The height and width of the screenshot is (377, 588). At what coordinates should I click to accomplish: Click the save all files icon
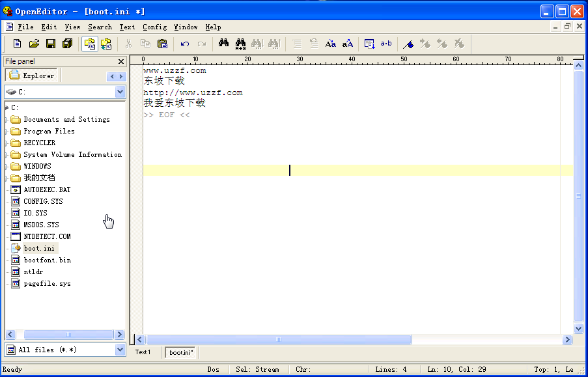pos(68,44)
